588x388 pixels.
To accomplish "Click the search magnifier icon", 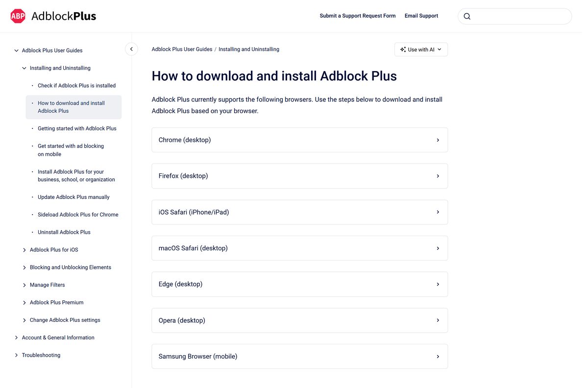I will click(467, 16).
